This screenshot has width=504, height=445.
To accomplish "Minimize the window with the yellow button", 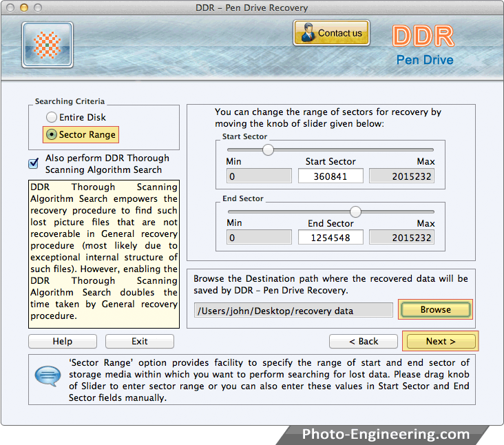I will 24,8.
